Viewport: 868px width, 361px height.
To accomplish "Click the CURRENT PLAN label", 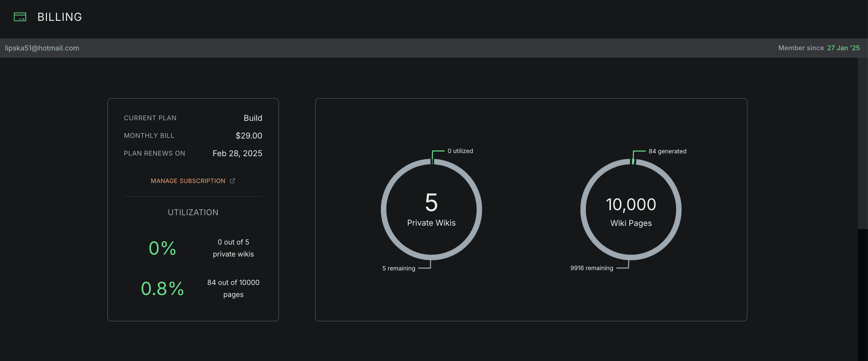I will (150, 118).
